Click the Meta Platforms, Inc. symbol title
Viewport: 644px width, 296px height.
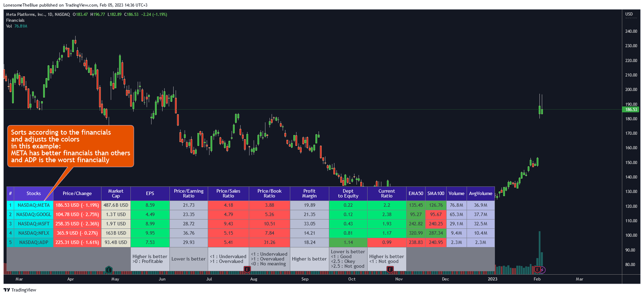click(x=26, y=14)
